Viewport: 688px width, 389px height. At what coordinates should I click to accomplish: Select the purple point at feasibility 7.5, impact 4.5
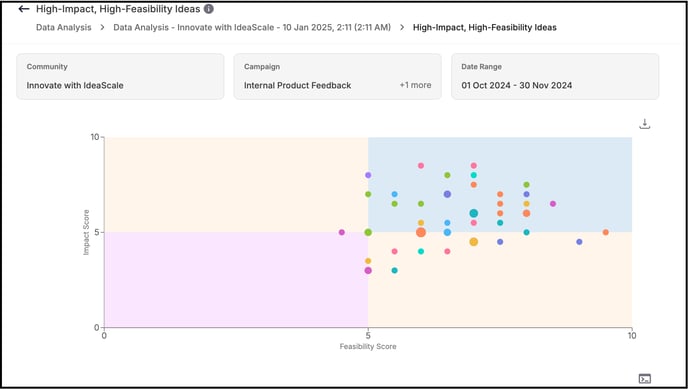point(500,242)
